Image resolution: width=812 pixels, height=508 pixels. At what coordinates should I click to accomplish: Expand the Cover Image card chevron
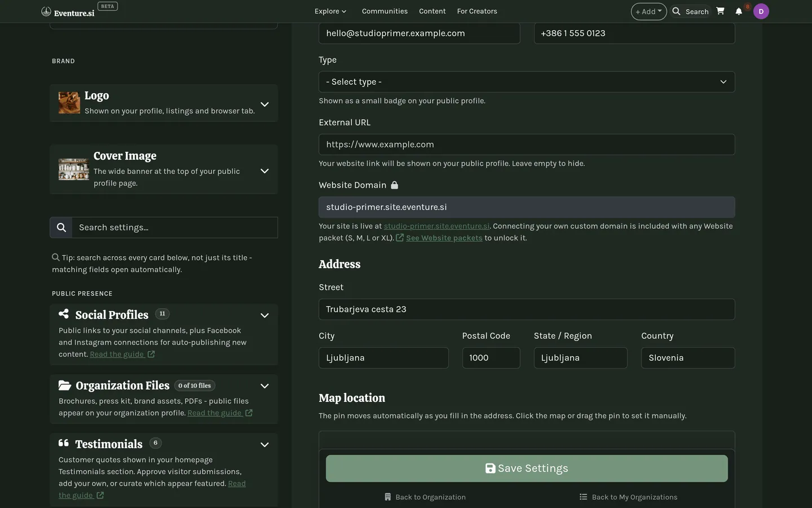click(x=264, y=170)
